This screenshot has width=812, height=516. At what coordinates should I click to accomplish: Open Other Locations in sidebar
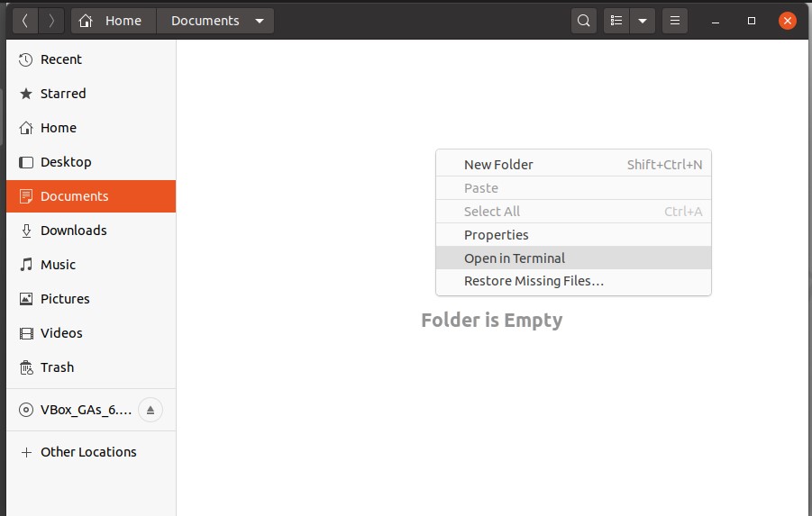pyautogui.click(x=88, y=452)
